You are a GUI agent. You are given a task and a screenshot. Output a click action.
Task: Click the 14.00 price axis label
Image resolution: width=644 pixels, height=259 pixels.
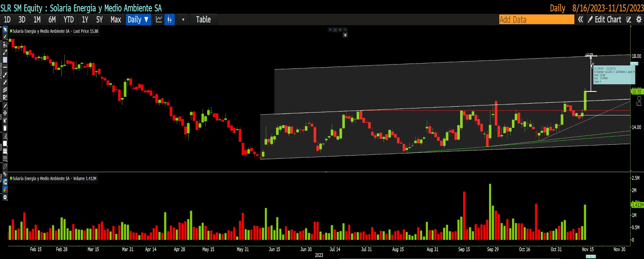(636, 127)
